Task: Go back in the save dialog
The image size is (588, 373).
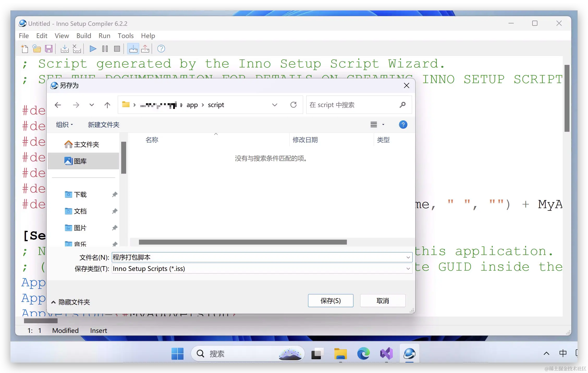Action: pos(58,105)
